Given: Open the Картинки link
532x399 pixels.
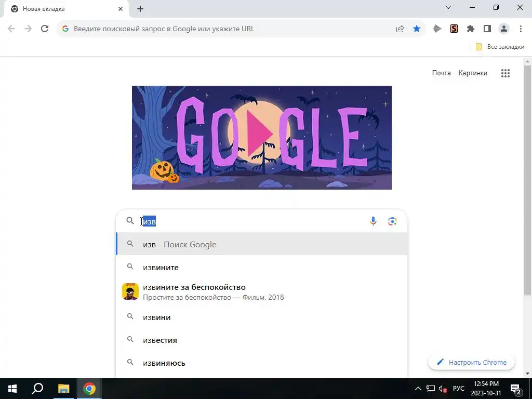Looking at the screenshot, I should (473, 73).
